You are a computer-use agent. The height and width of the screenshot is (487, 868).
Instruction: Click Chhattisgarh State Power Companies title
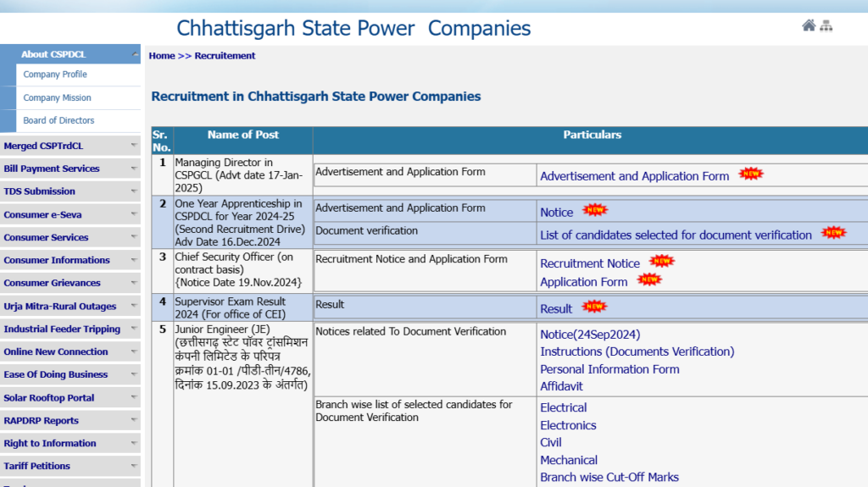point(353,28)
